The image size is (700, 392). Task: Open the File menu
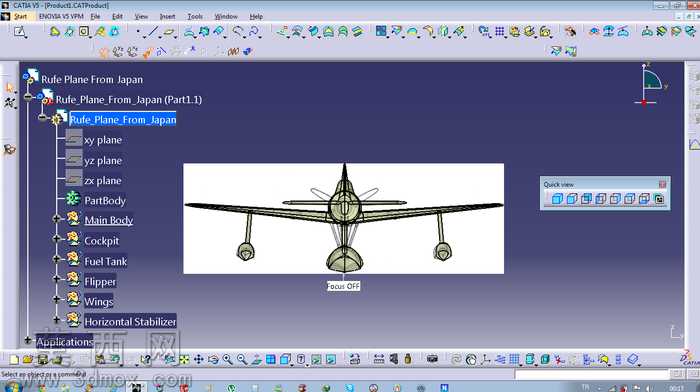point(95,17)
